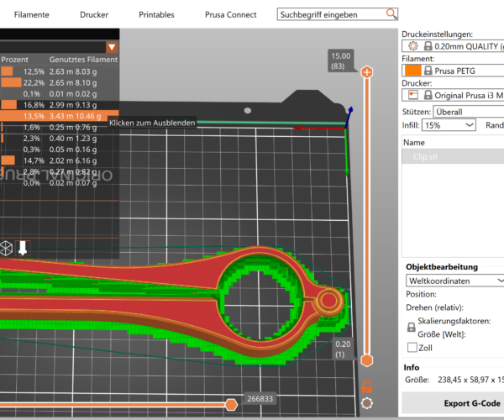The width and height of the screenshot is (504, 420).
Task: Collapse legend with orange triangle button
Action: (112, 47)
